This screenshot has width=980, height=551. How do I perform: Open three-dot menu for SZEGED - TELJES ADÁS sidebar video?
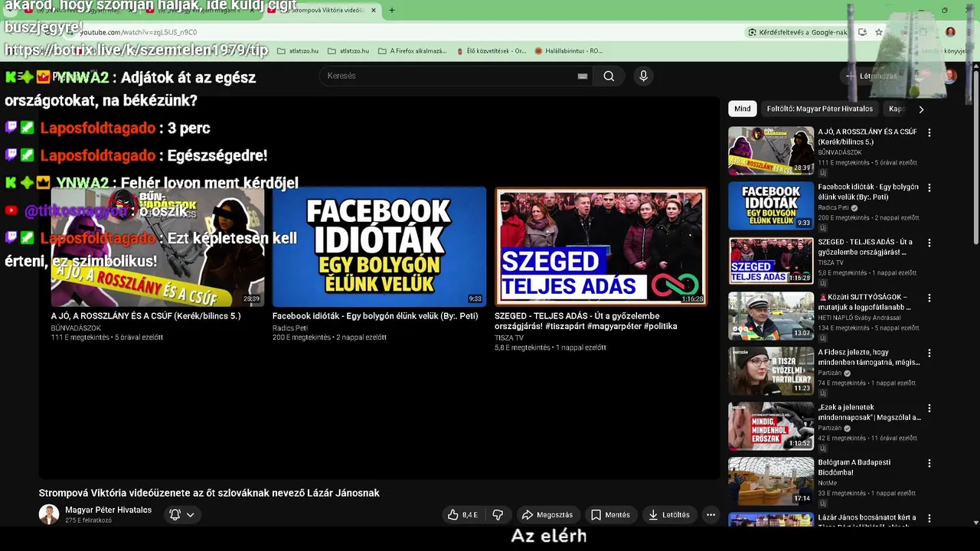point(929,243)
